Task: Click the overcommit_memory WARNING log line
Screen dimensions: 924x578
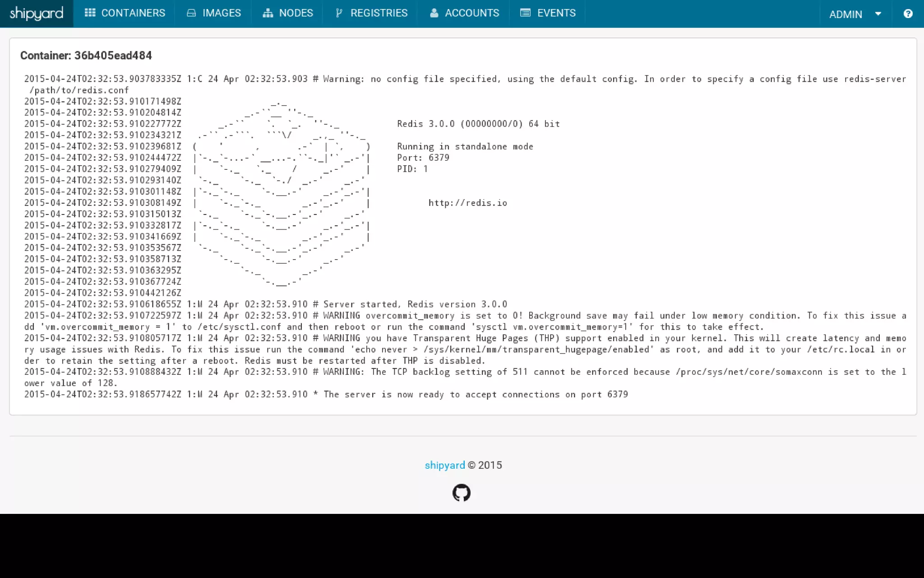Action: click(x=465, y=321)
